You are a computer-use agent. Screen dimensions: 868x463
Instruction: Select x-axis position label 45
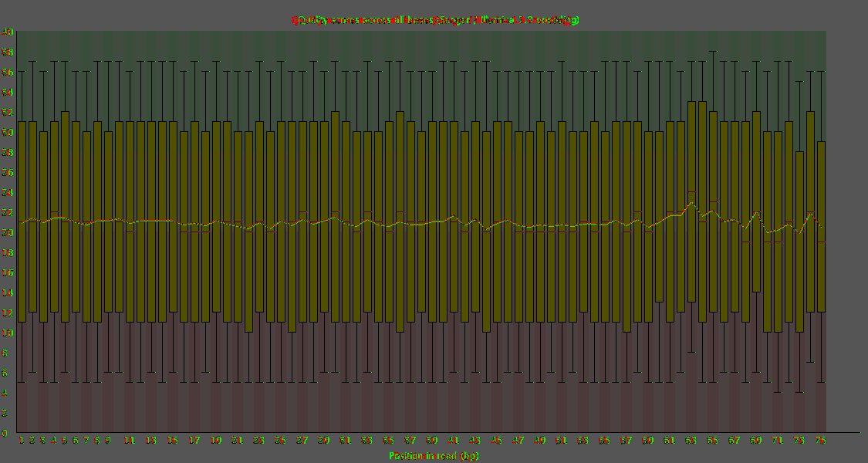pos(497,441)
